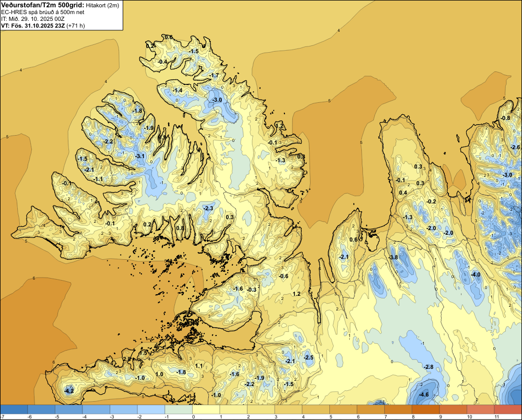The image size is (522, 420).
Task: Select the -4.0 temperature value
Action: 476,274
